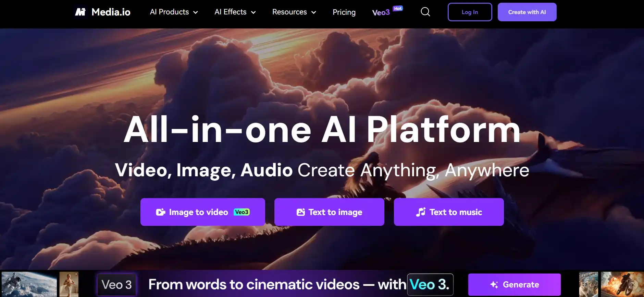Start the Image to video tool
Image resolution: width=644 pixels, height=297 pixels.
[x=203, y=212]
